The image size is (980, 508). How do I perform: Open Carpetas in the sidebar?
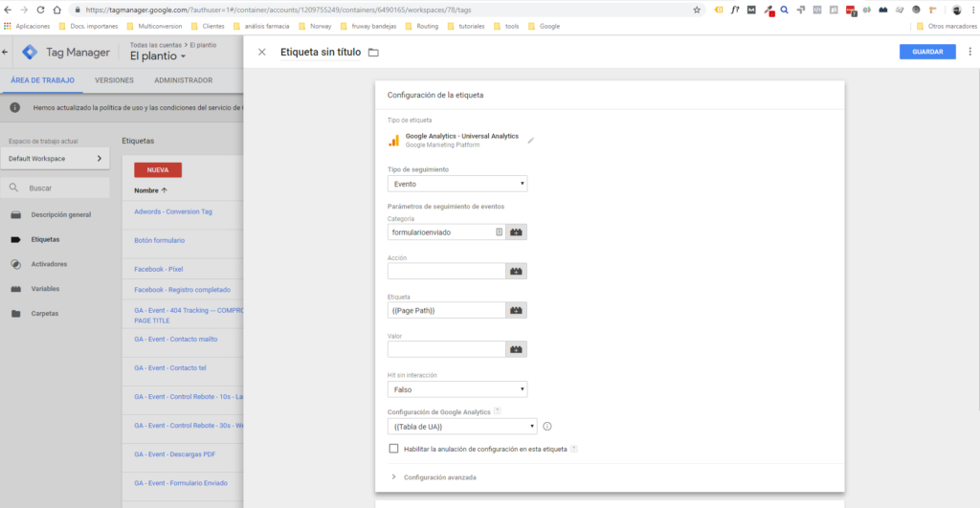coord(44,314)
